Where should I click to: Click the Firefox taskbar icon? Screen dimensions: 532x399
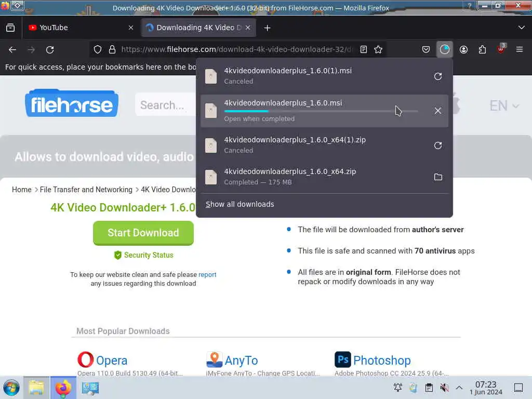coord(63,388)
